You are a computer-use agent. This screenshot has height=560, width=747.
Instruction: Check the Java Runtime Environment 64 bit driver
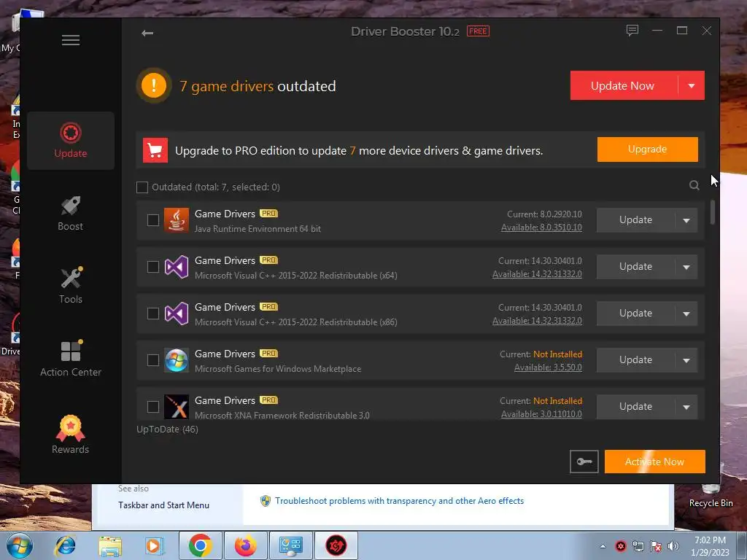click(x=153, y=220)
